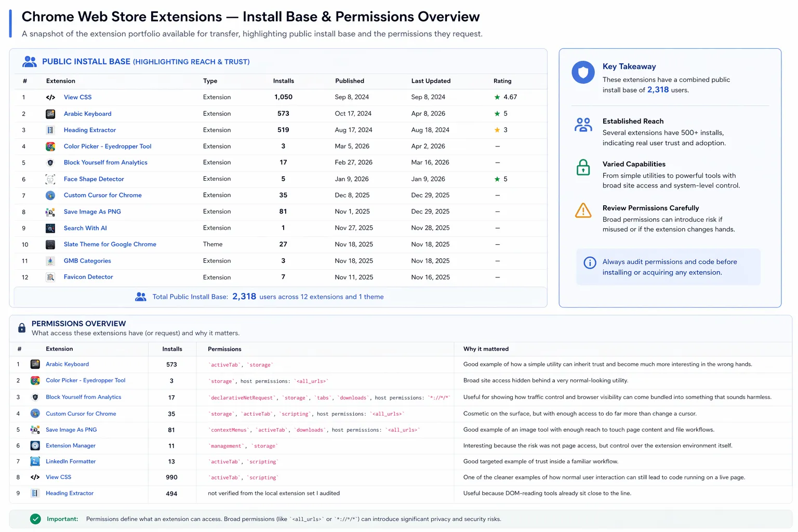798x532 pixels.
Task: Click the Theme type cell for Slate Theme
Action: [212, 244]
